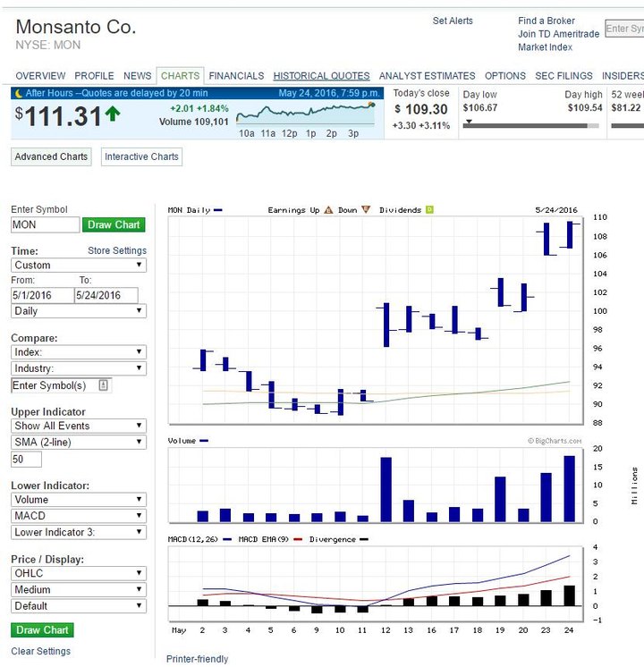This screenshot has height=667, width=644.
Task: Open the Historical Quotes tab
Action: [321, 76]
